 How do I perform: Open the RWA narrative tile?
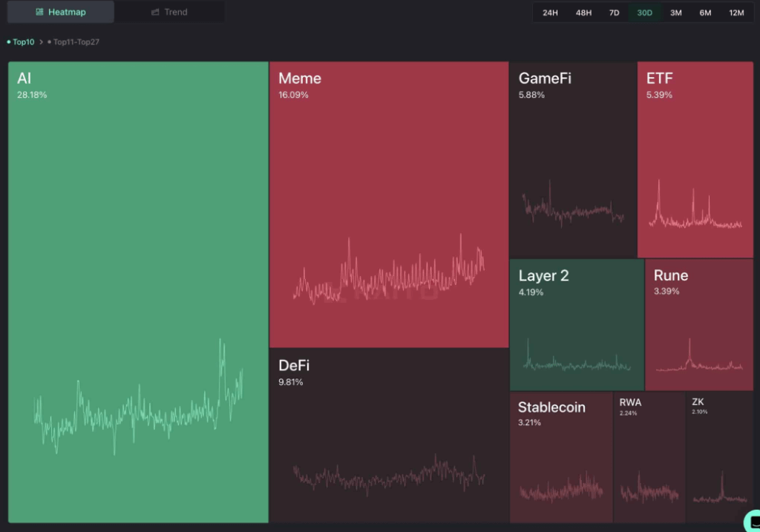[x=649, y=457]
